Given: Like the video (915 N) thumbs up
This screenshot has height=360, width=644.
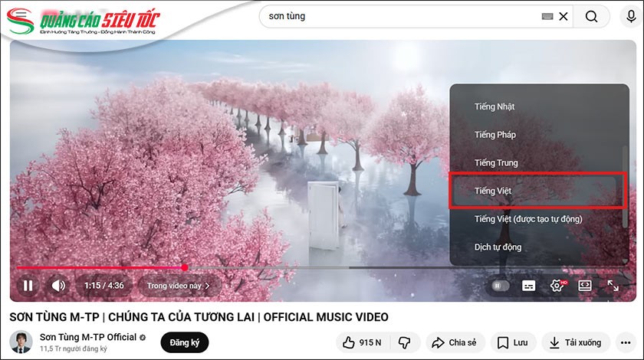Looking at the screenshot, I should [363, 342].
